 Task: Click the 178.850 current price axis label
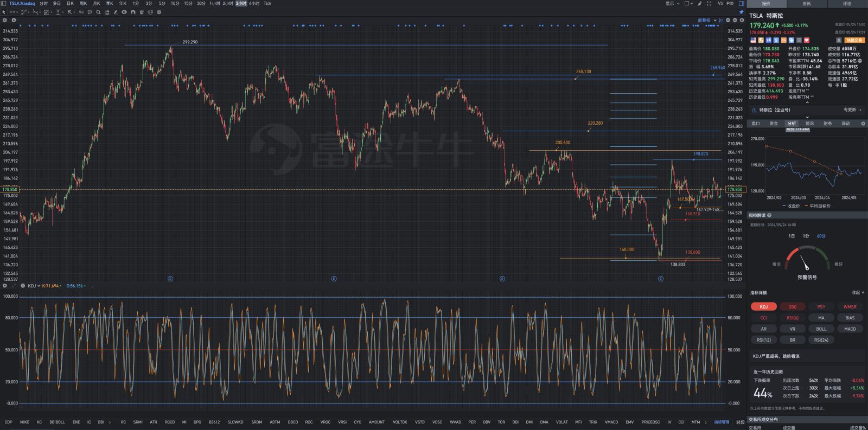[735, 190]
